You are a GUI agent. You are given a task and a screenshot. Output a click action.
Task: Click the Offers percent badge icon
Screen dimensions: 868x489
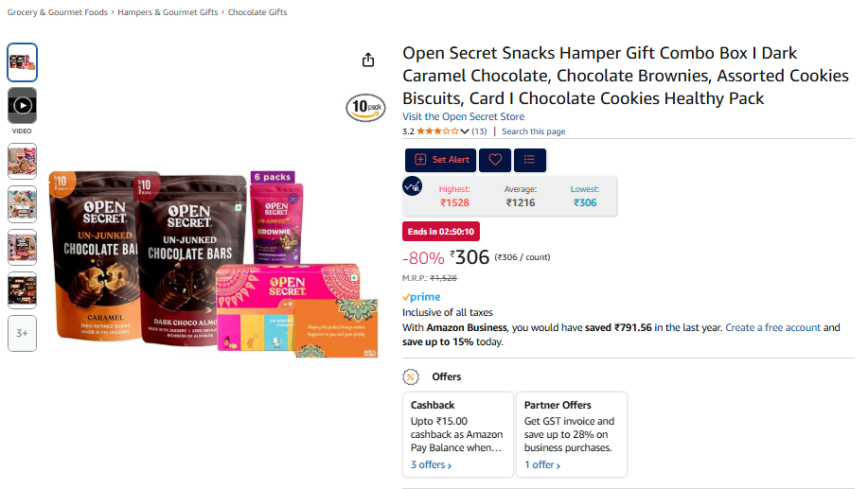pos(411,377)
